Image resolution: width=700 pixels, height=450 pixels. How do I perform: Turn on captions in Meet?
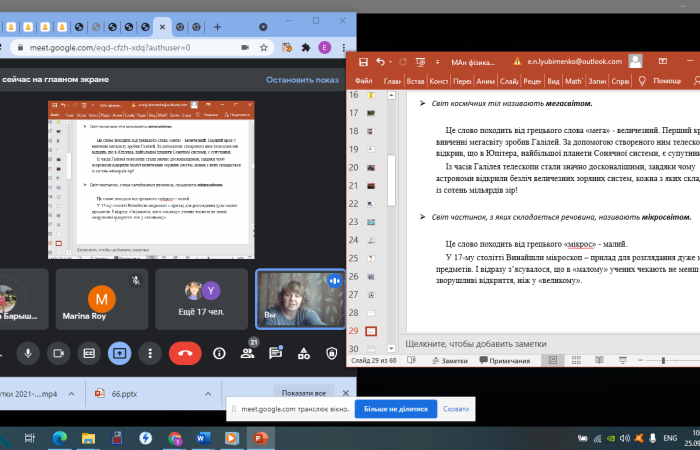(88, 352)
